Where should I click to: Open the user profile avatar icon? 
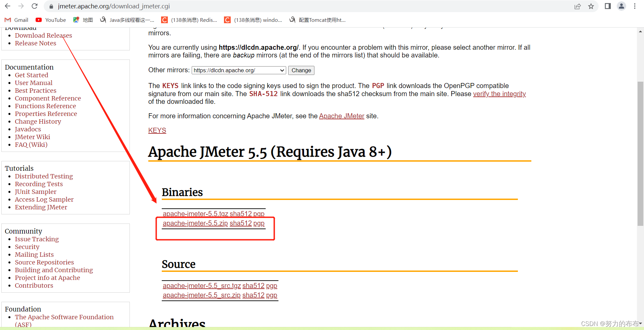tap(621, 6)
